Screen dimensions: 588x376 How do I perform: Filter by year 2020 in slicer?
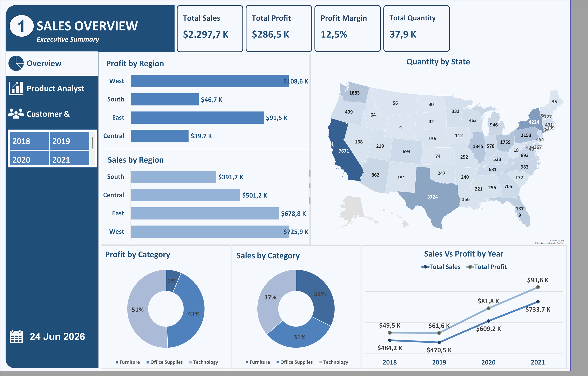click(29, 158)
